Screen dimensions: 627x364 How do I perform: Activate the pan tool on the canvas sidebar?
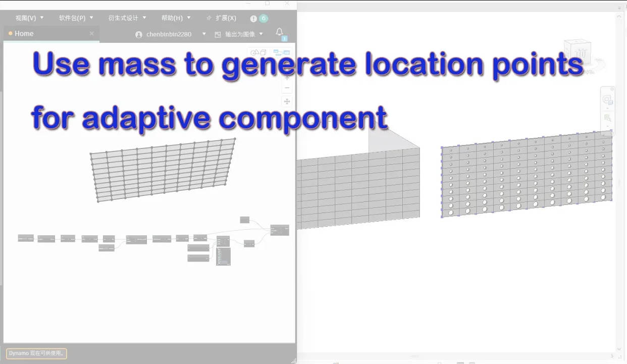pos(287,101)
